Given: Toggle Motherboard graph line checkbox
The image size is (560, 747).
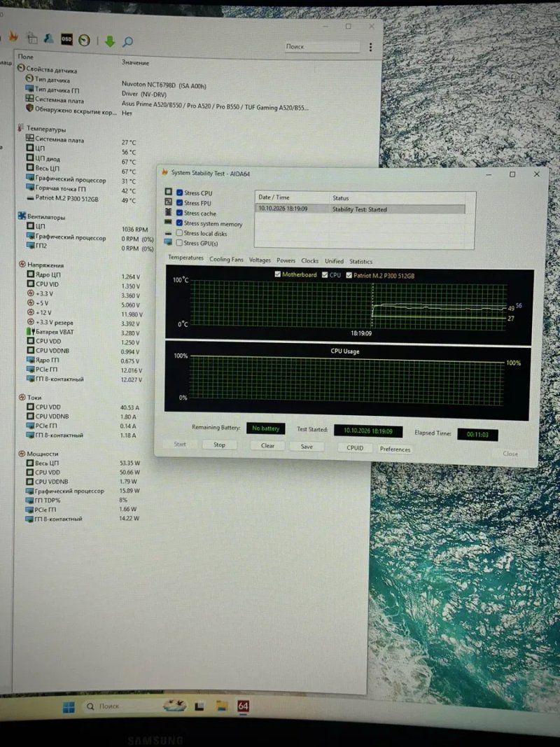Looking at the screenshot, I should tap(278, 274).
